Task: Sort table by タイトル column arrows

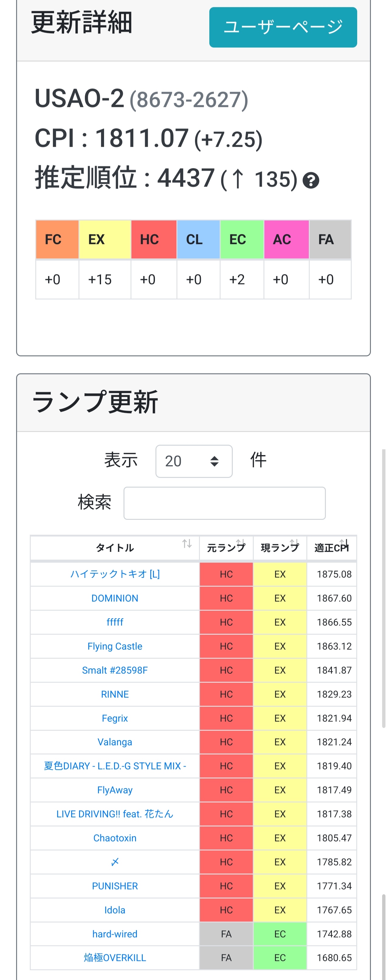Action: [x=187, y=543]
